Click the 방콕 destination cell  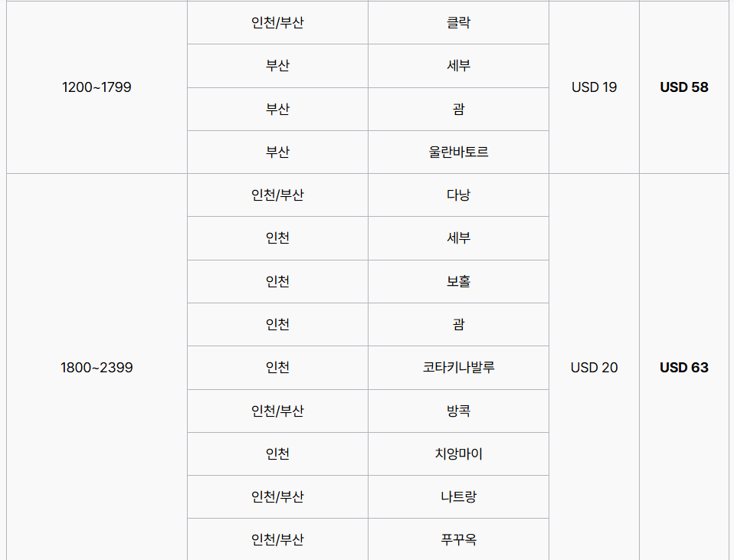458,411
